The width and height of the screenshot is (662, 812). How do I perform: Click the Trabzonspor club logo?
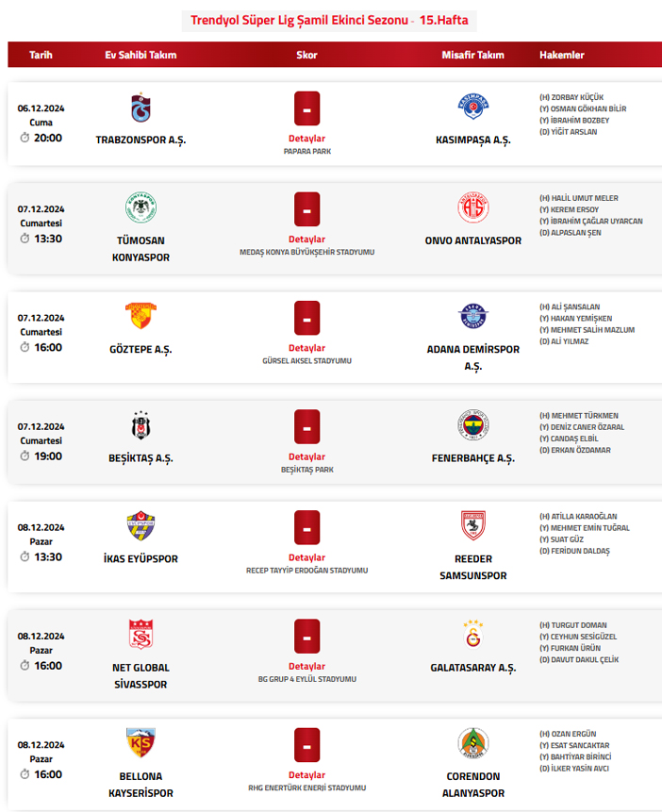(141, 108)
